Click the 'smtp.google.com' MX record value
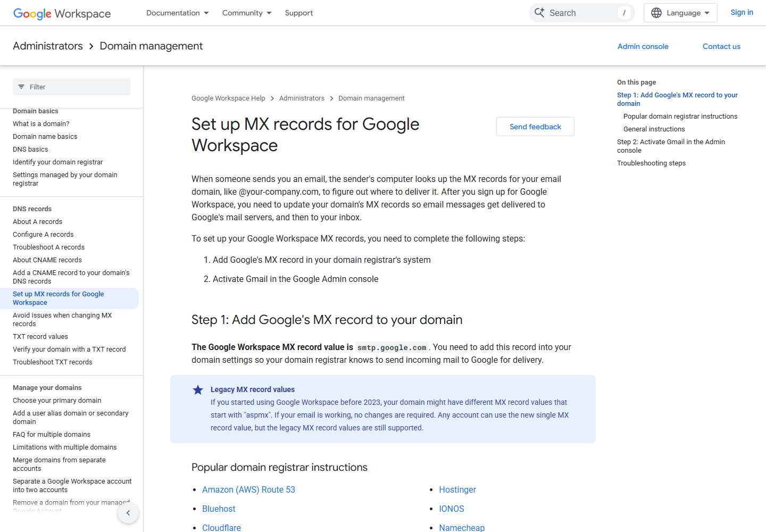The width and height of the screenshot is (766, 532). click(x=392, y=347)
